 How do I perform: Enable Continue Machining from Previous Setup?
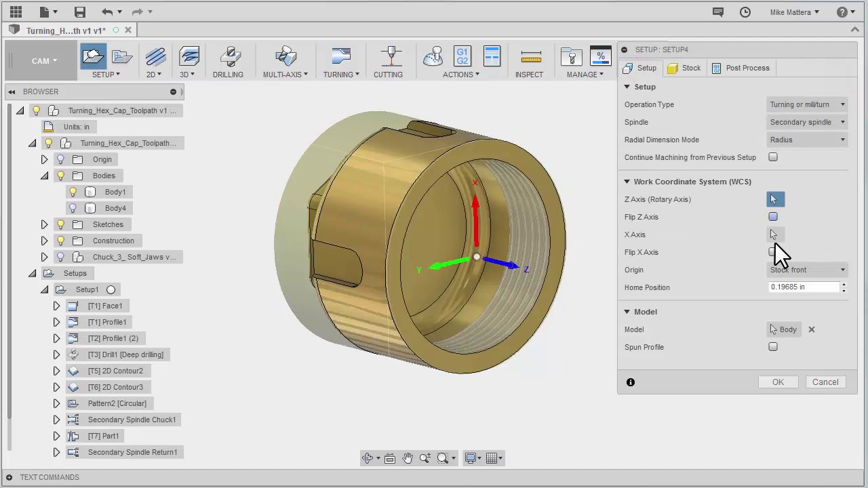pyautogui.click(x=773, y=157)
